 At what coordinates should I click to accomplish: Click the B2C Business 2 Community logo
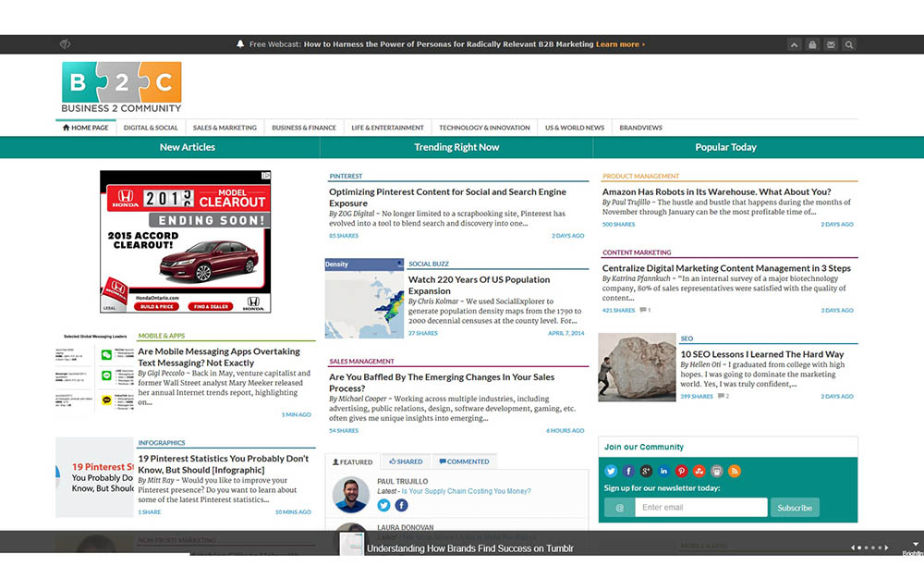point(121,87)
